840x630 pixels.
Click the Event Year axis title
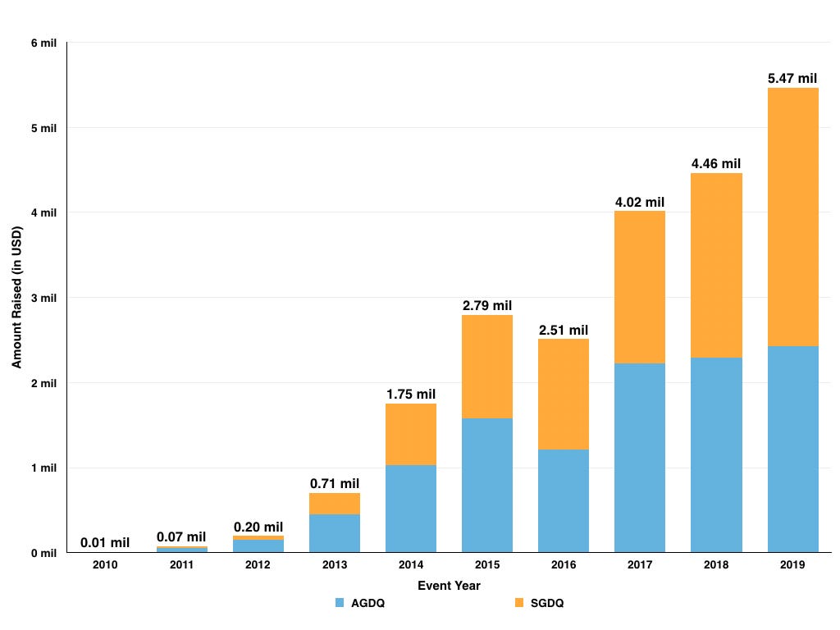449,586
